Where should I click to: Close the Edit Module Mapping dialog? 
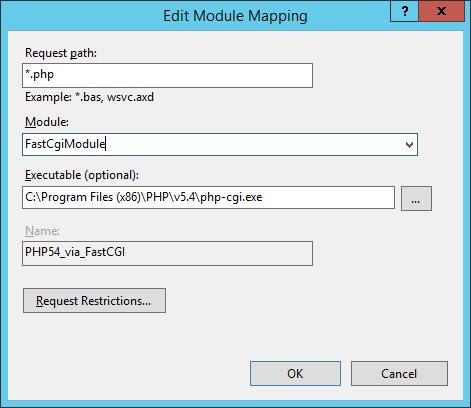click(x=441, y=11)
